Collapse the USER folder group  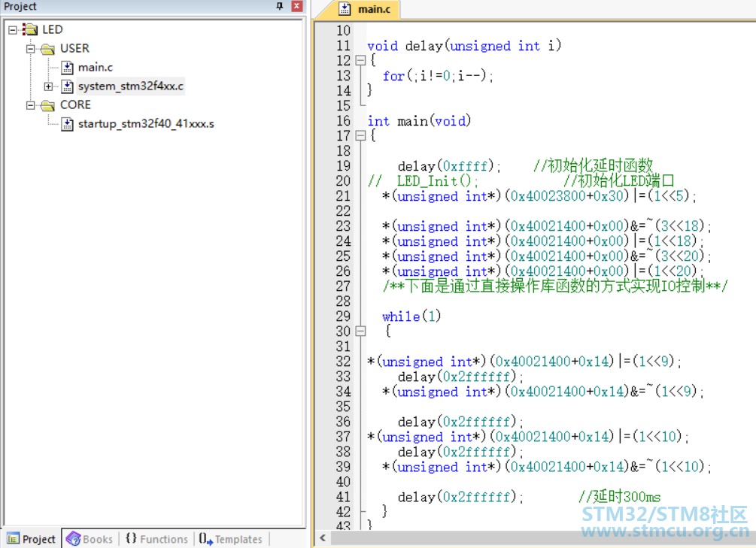click(31, 49)
